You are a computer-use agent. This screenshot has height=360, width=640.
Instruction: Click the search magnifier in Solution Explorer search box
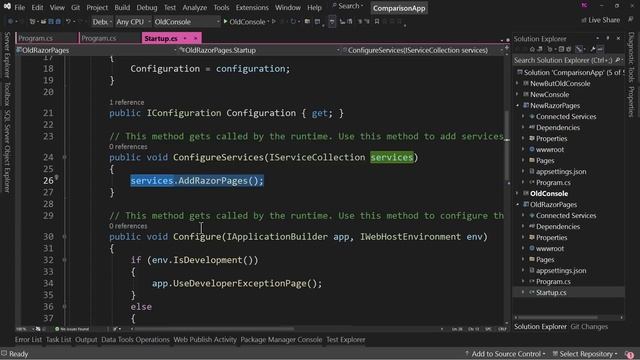tap(617, 60)
